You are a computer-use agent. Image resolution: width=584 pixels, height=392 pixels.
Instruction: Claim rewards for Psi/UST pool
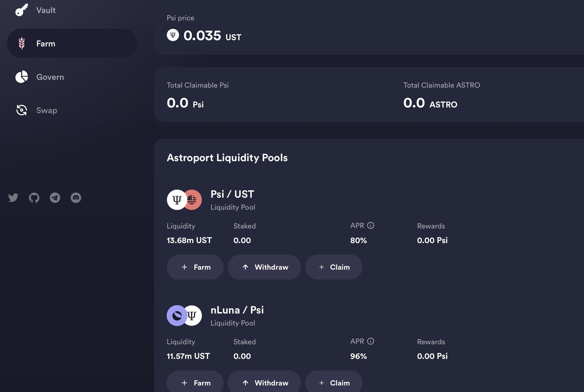pos(334,267)
